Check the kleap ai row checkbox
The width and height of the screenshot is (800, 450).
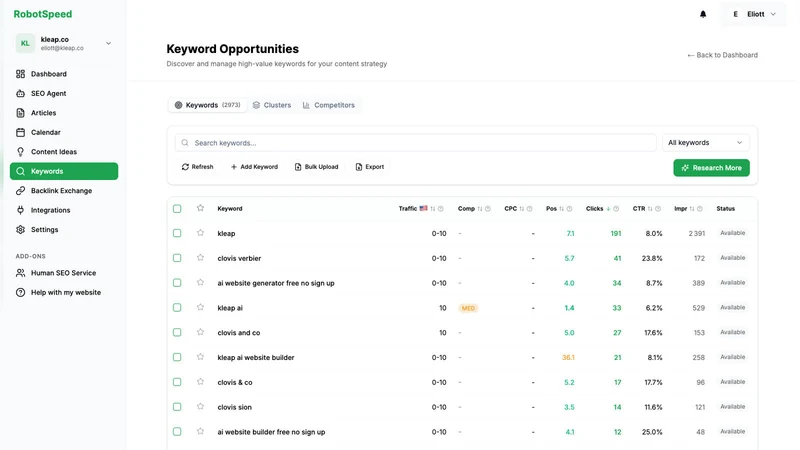pyautogui.click(x=177, y=308)
